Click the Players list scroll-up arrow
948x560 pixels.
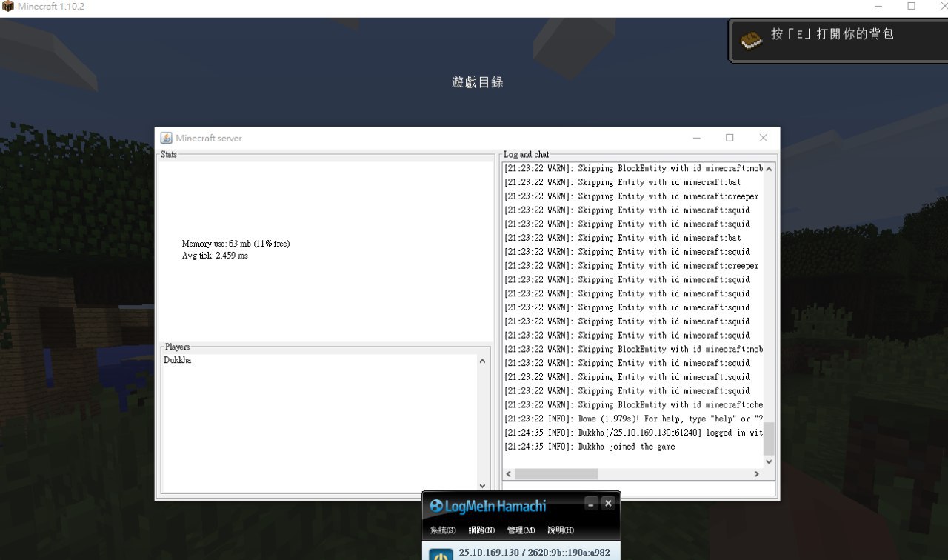coord(482,361)
